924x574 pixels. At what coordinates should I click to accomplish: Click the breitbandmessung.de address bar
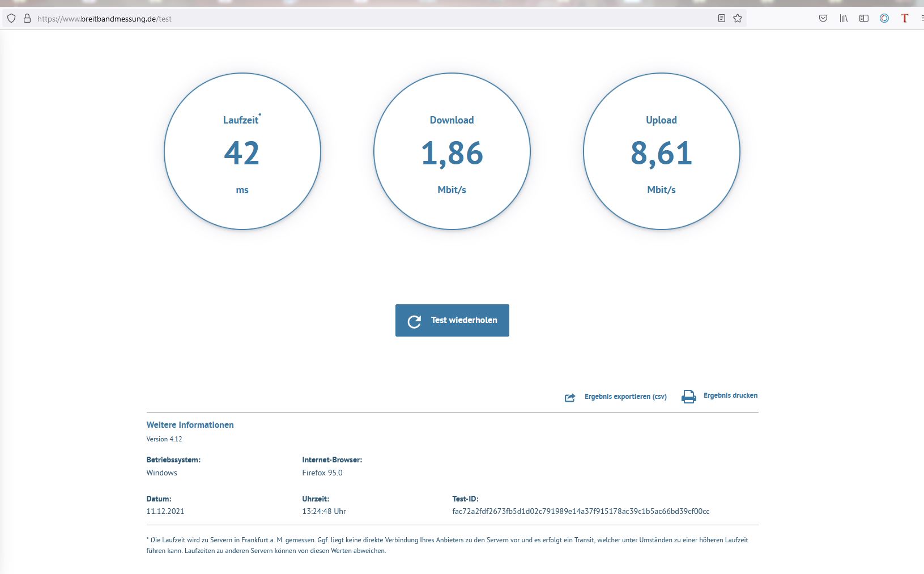pos(340,18)
